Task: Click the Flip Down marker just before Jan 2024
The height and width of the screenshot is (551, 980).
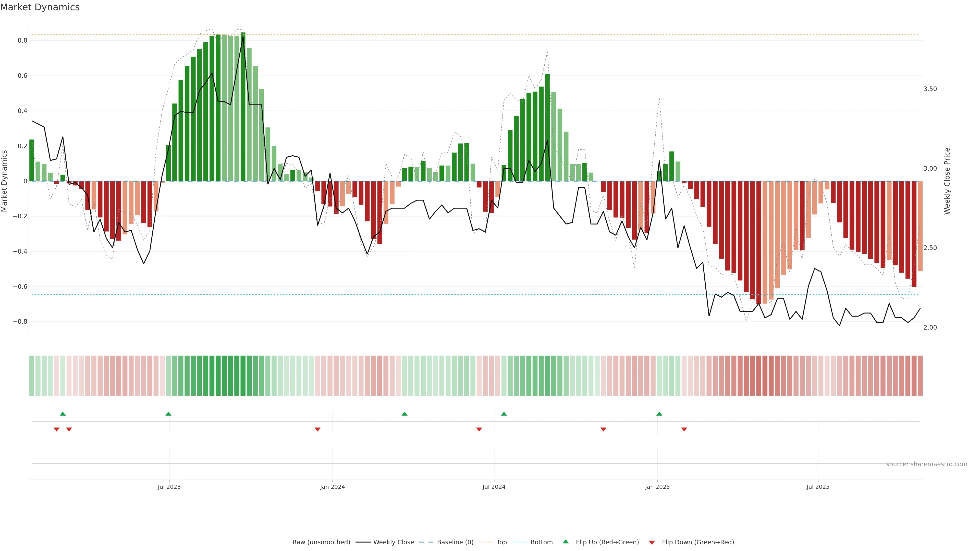Action: click(318, 429)
